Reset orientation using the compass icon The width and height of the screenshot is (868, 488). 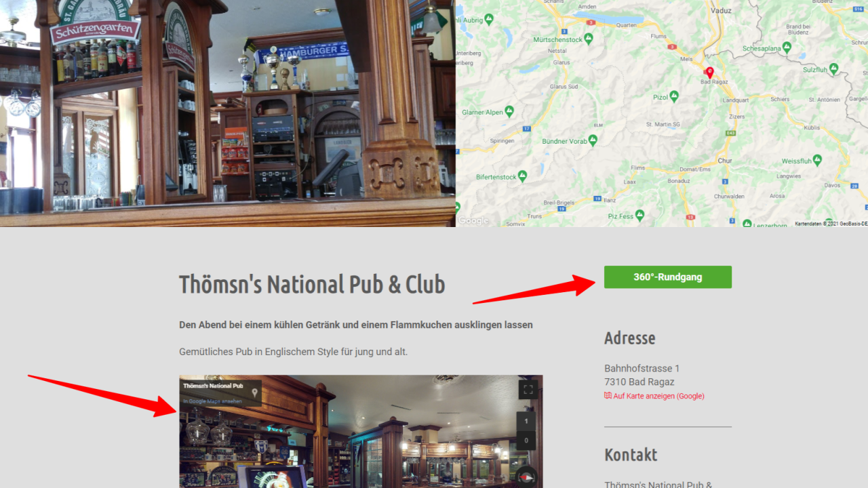(x=527, y=477)
